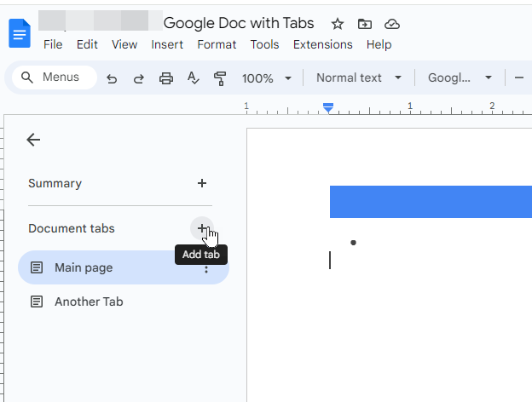The image size is (532, 402).
Task: Open the font family dropdown
Action: coord(460,78)
